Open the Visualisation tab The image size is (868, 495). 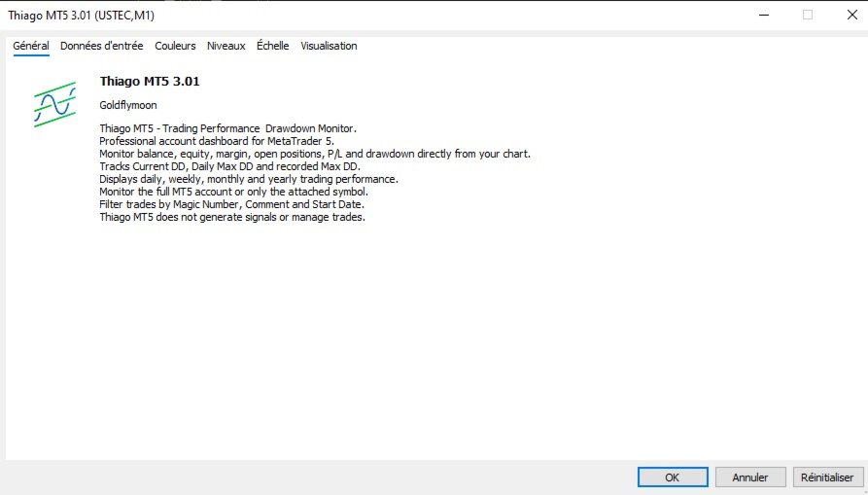[x=329, y=46]
